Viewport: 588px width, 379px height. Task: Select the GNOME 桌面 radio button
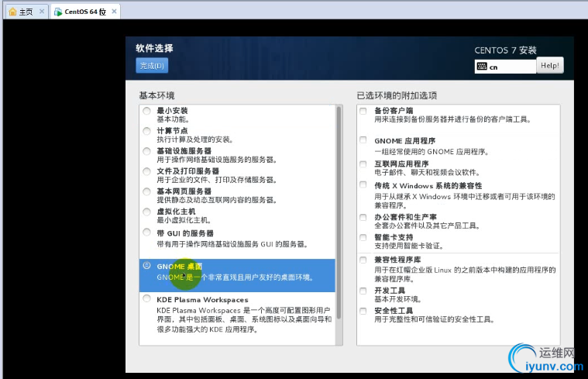tap(146, 265)
